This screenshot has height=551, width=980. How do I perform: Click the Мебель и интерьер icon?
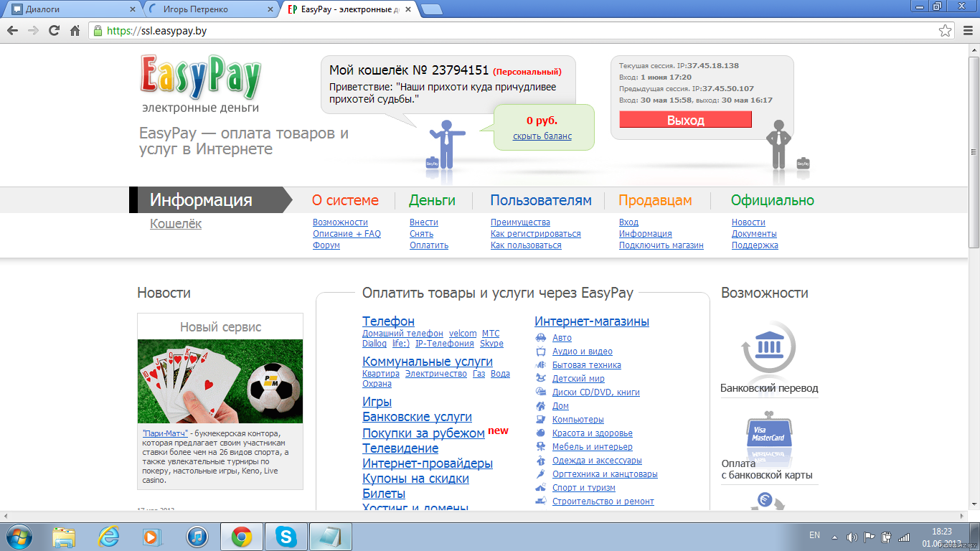(541, 447)
